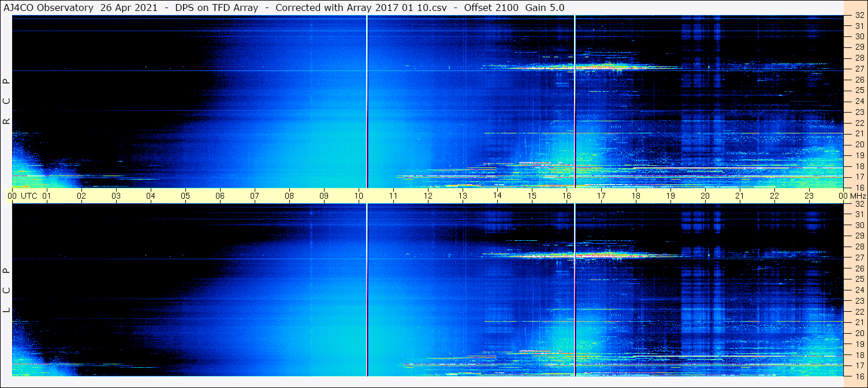Select hour 04 on the UTC time axis
Screen dimensions: 868x388
pyautogui.click(x=151, y=196)
